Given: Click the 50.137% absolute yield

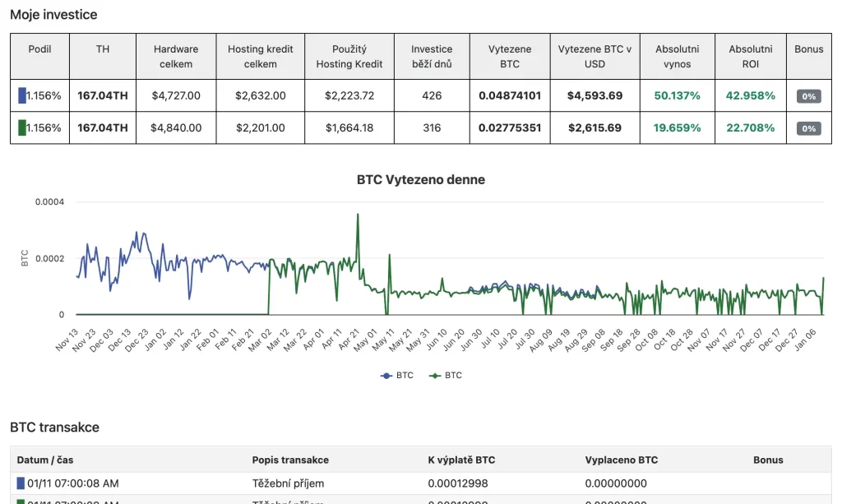Looking at the screenshot, I should point(678,95).
